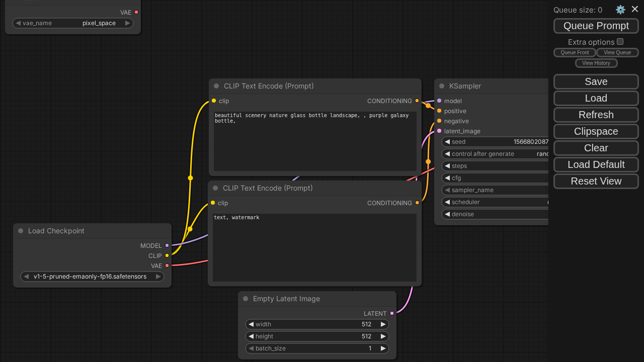Open the vae_name pixel_space selector

pos(73,23)
